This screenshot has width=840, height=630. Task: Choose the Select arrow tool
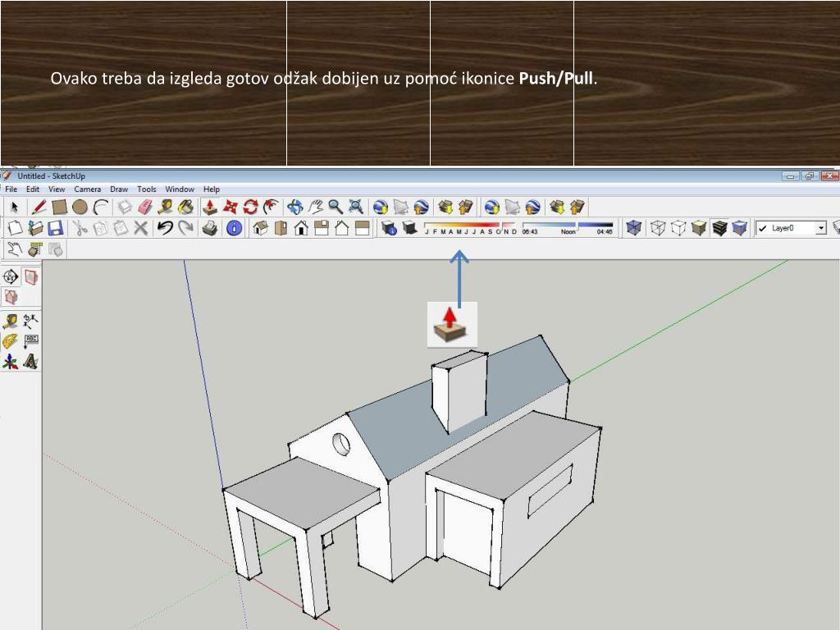pos(14,207)
